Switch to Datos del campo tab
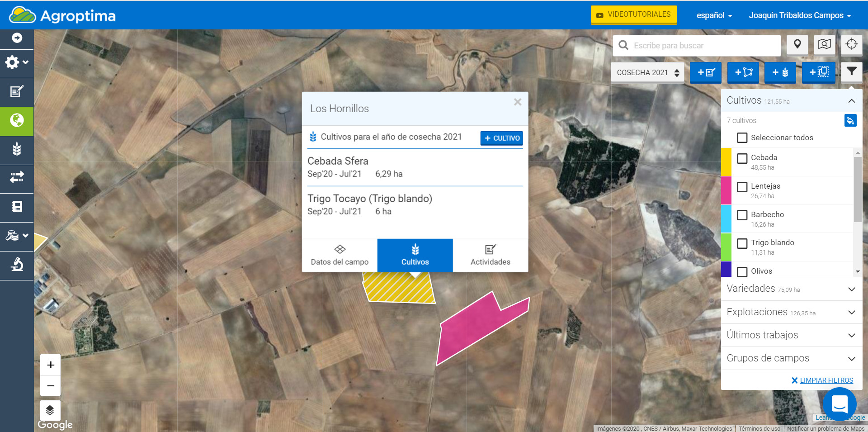This screenshot has width=868, height=432. pos(340,256)
